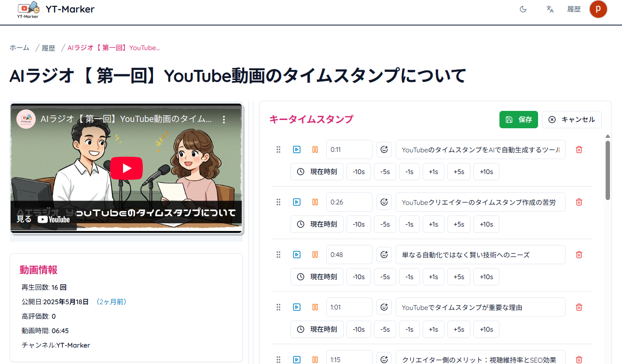Set 現在時刻 for the 0:11 row
The height and width of the screenshot is (364, 622).
pos(317,172)
